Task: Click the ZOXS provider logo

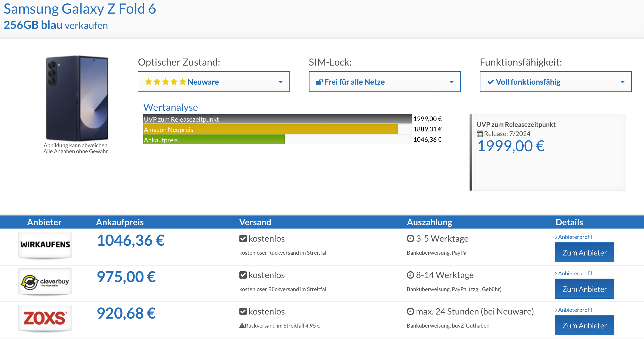Action: (45, 318)
